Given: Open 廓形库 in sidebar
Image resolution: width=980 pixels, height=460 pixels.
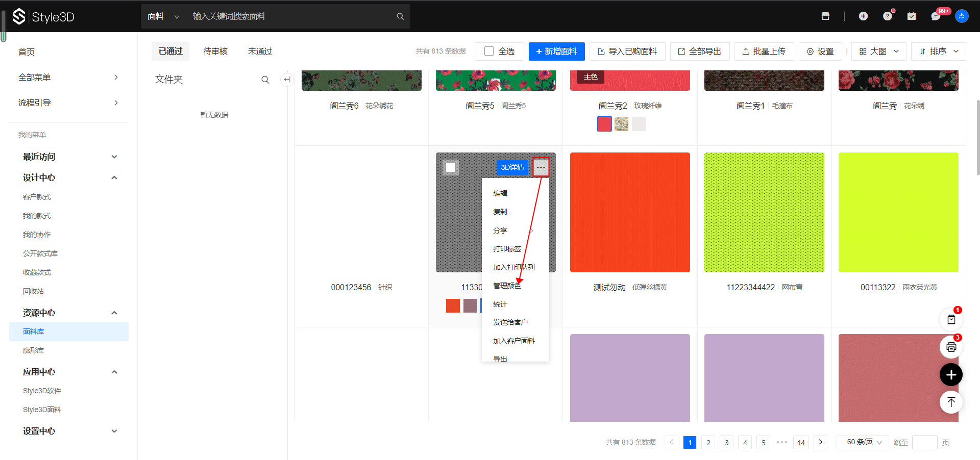Looking at the screenshot, I should 68,350.
